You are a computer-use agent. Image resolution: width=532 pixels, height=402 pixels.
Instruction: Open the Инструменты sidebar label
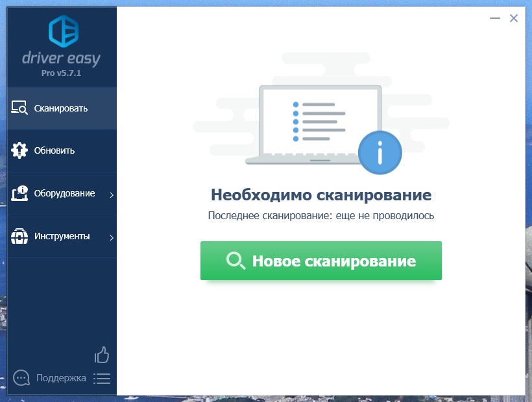click(x=62, y=237)
